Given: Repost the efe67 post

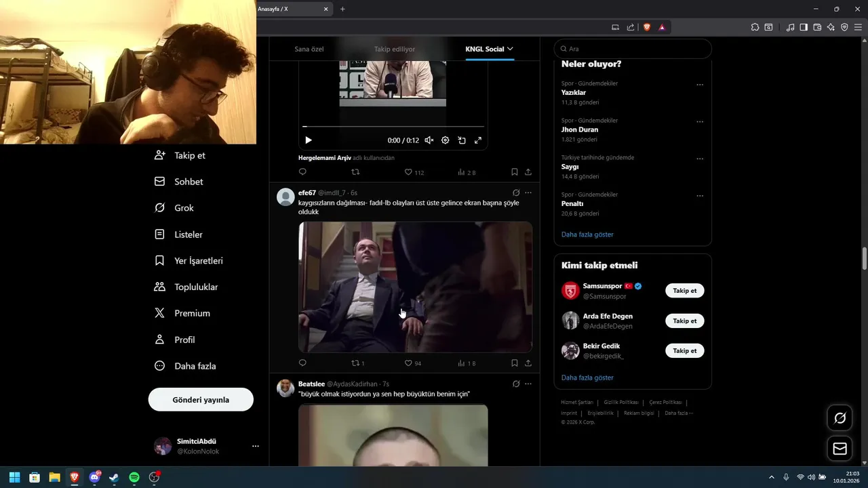Looking at the screenshot, I should pyautogui.click(x=358, y=363).
